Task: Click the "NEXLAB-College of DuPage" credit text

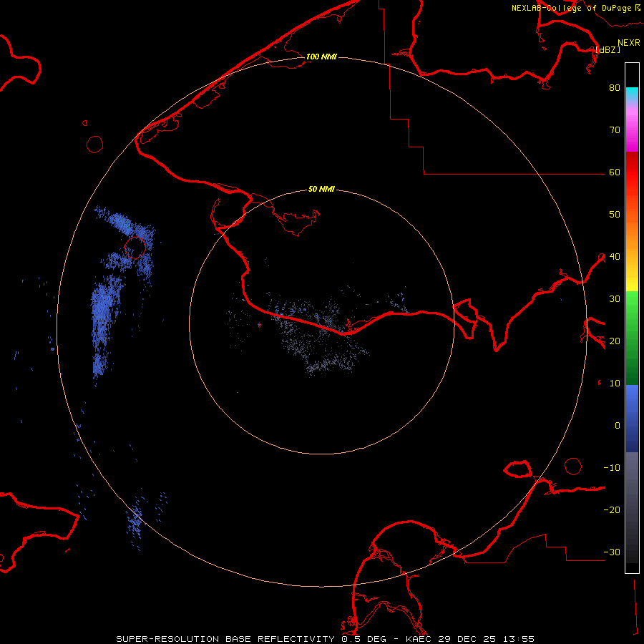Action: (571, 8)
